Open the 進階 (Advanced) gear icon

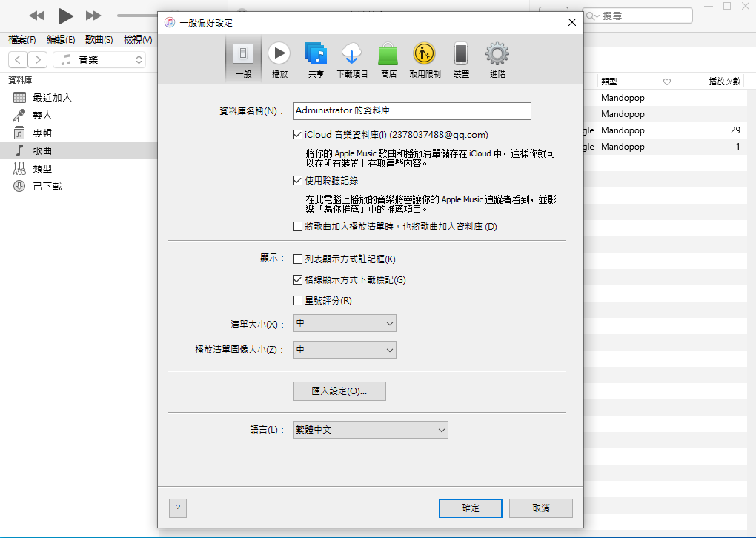click(x=497, y=59)
